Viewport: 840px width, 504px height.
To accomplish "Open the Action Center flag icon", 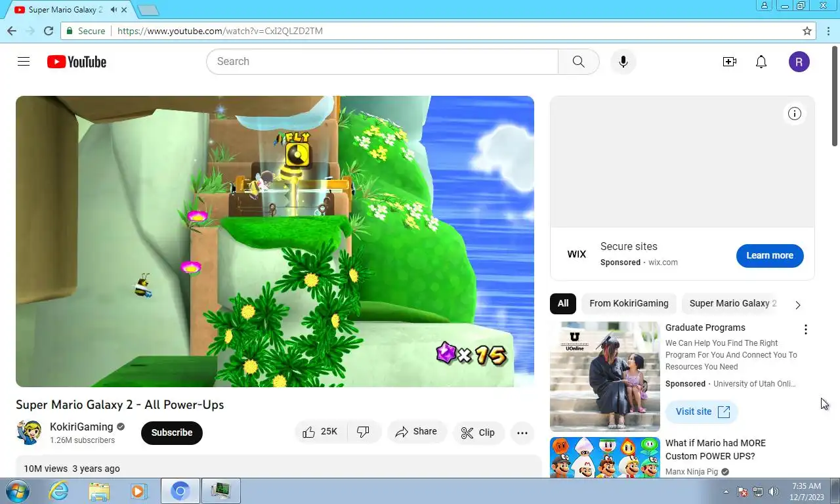I will 742,492.
